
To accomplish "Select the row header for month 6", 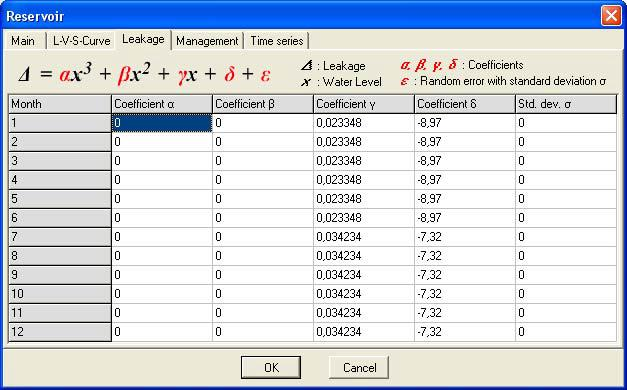I will pyautogui.click(x=60, y=218).
